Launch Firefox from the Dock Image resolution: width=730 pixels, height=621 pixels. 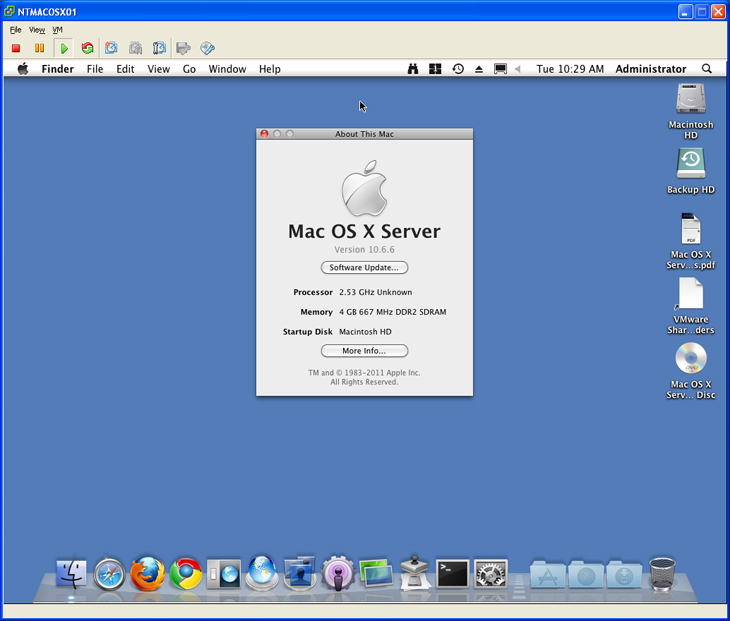coord(148,574)
